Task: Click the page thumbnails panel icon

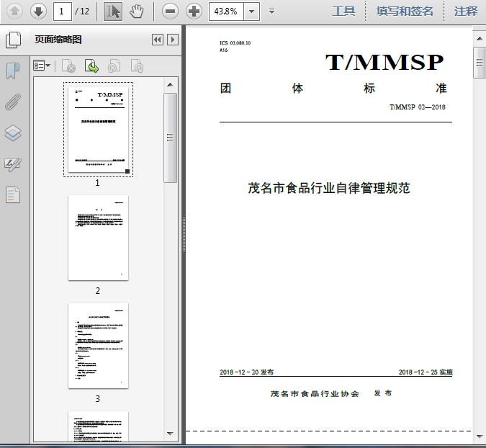Action: click(14, 40)
